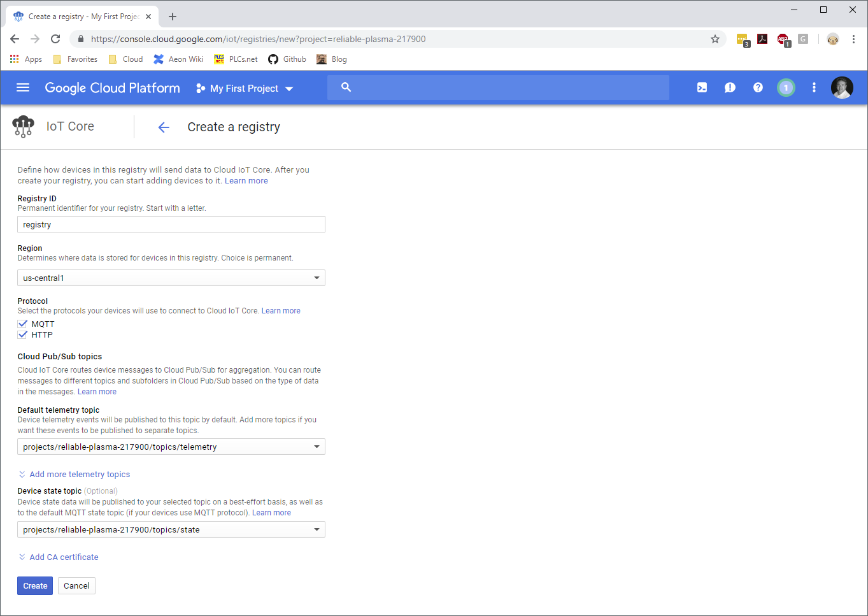This screenshot has height=616, width=868.
Task: Click the yellow extension icon with badge 3
Action: coord(743,39)
